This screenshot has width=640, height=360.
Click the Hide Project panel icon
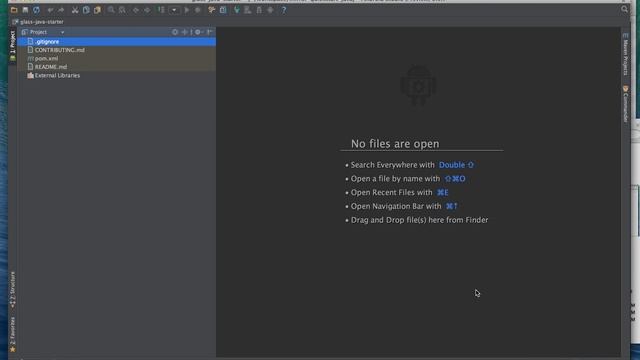209,32
